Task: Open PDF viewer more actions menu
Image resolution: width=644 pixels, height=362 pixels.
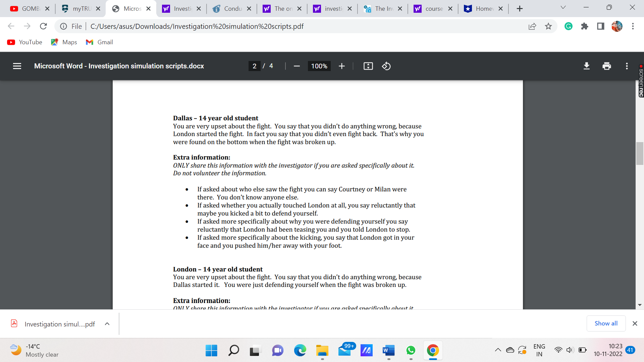Action: [627, 66]
